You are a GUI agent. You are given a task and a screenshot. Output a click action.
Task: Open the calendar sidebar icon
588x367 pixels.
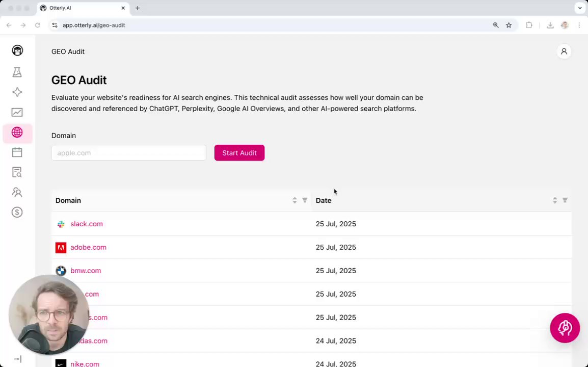[17, 152]
